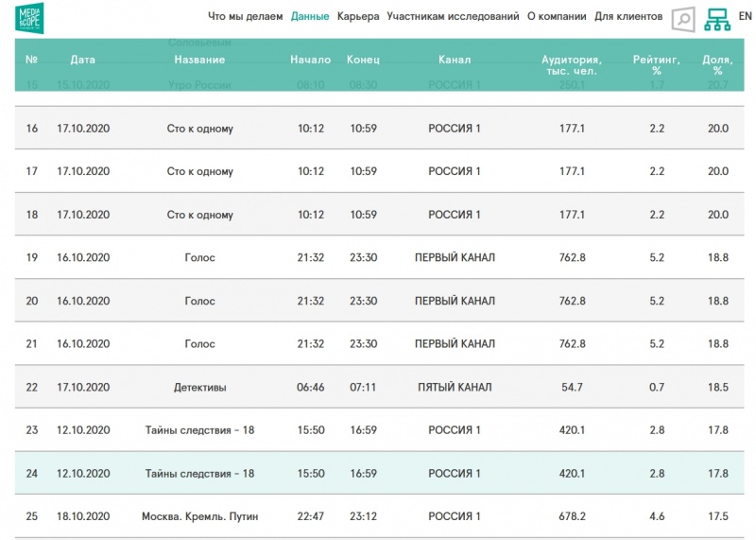Screen dimensions: 756x540
Task: Open the 'Что мы делаем' menu
Action: click(x=245, y=16)
